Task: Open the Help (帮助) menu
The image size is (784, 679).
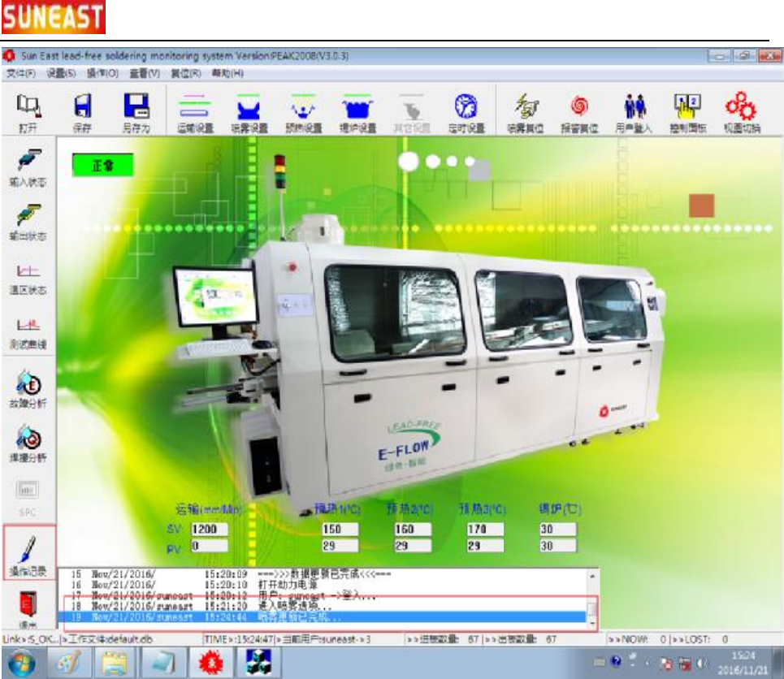Action: (227, 73)
